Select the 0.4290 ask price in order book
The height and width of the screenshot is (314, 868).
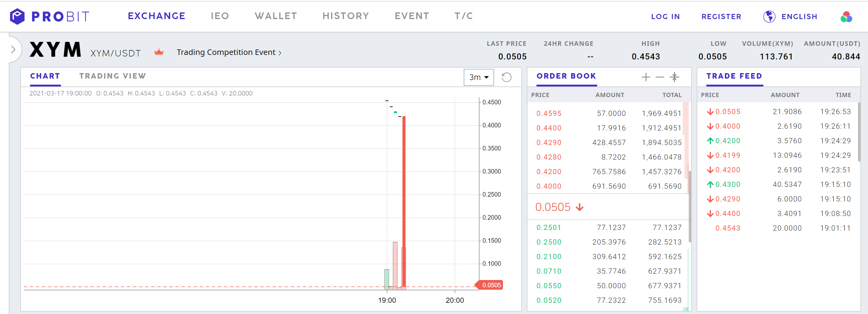point(549,143)
